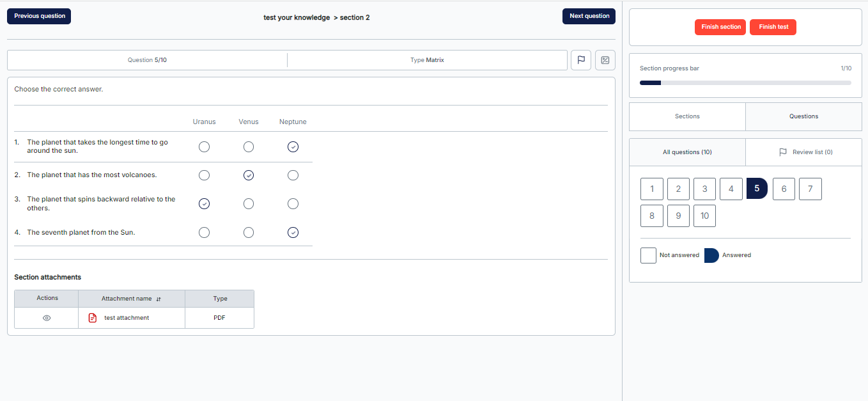The width and height of the screenshot is (868, 401).
Task: View test attachment with eye icon
Action: [x=46, y=318]
